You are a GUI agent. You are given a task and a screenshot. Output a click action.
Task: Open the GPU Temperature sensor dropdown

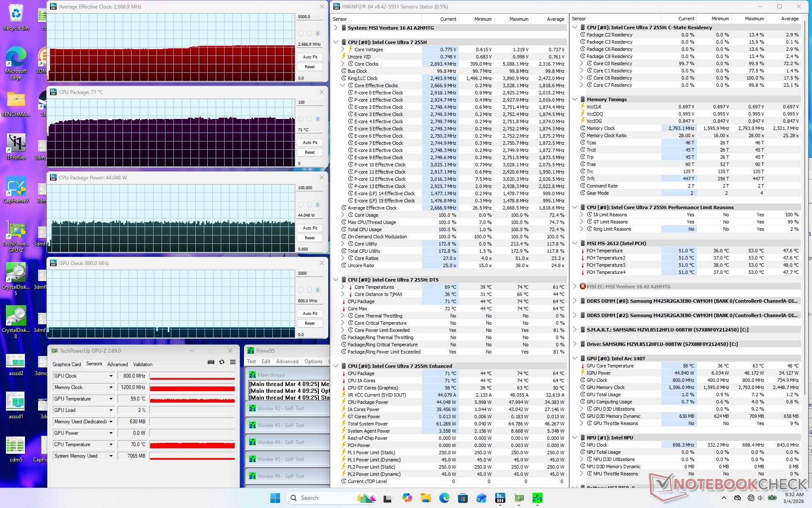coord(111,399)
